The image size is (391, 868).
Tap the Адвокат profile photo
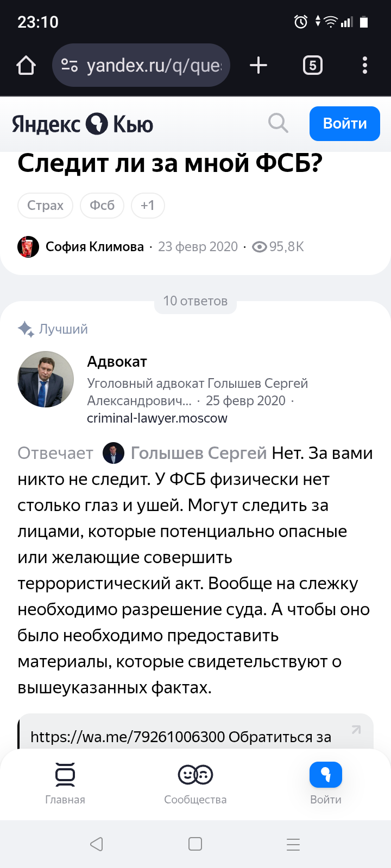tap(46, 379)
